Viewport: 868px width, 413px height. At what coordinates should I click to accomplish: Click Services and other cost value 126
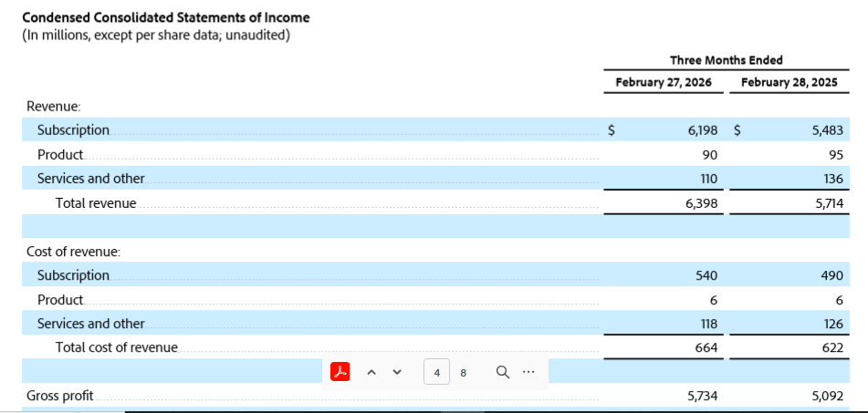click(833, 324)
